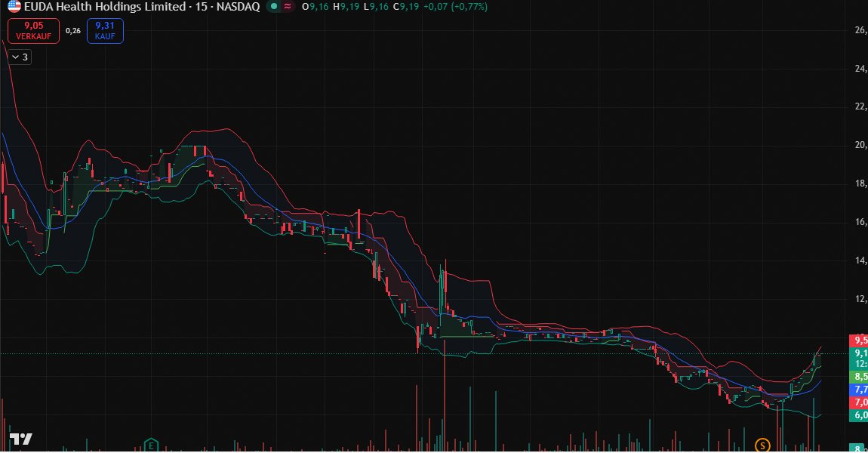Click the US flag icon beside EUDA Health
This screenshot has width=868, height=453.
(x=14, y=7)
